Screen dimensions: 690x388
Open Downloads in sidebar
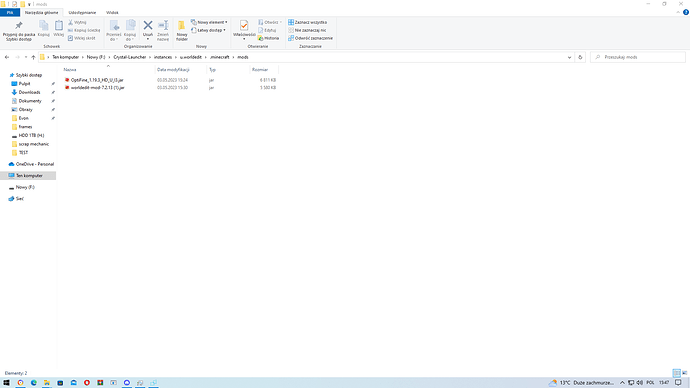(x=29, y=92)
